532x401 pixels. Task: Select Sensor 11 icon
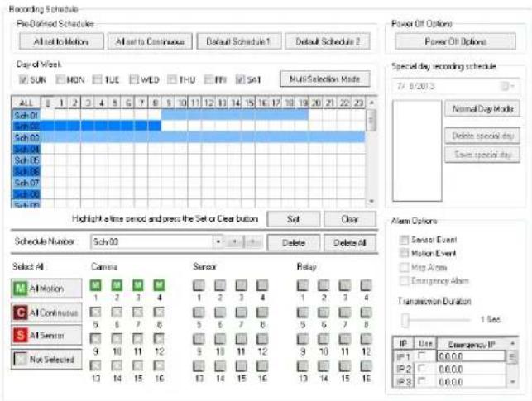pos(241,339)
